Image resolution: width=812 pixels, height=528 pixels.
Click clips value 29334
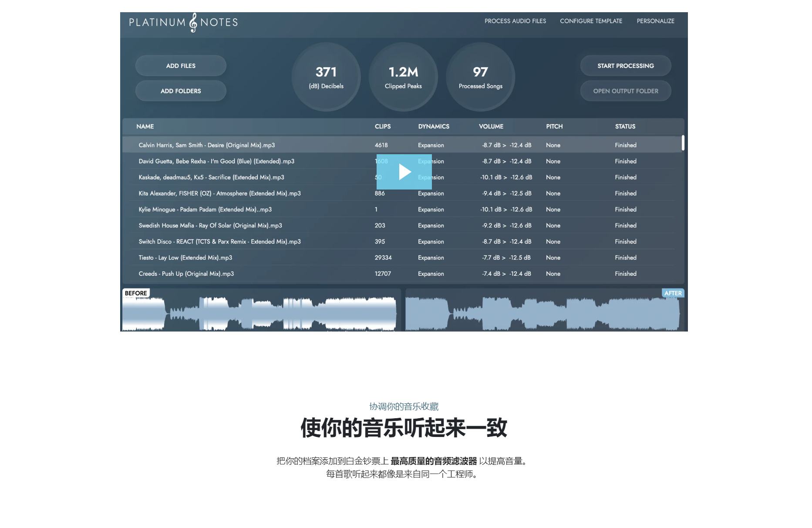click(x=383, y=258)
